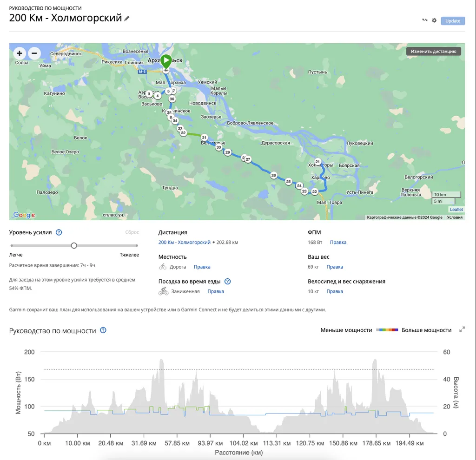Screen dimensions: 476x460
Task: Click the Update button
Action: (453, 20)
